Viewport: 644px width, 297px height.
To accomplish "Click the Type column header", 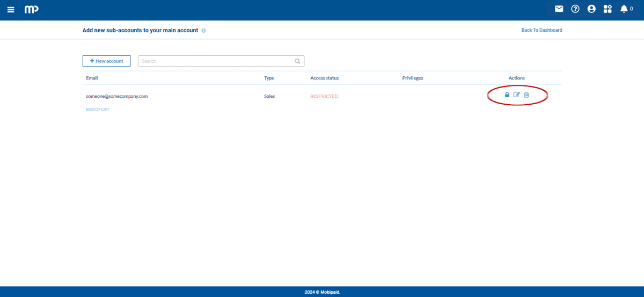I will [269, 78].
